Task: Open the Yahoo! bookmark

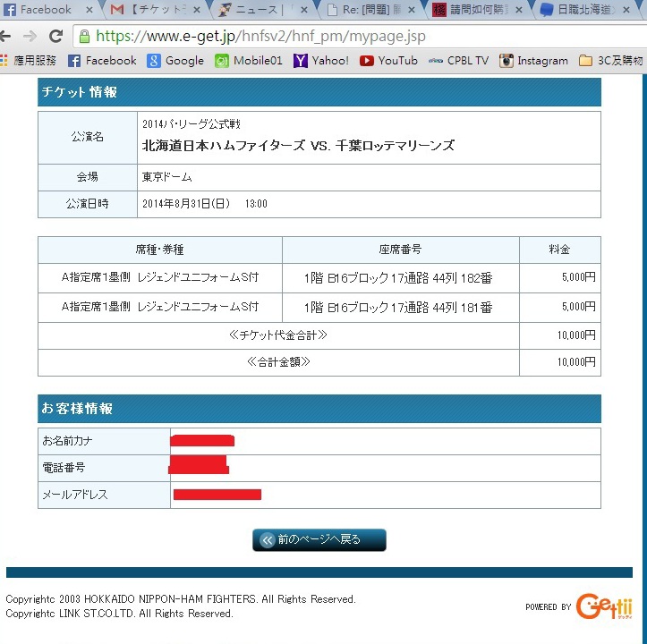Action: click(x=321, y=61)
